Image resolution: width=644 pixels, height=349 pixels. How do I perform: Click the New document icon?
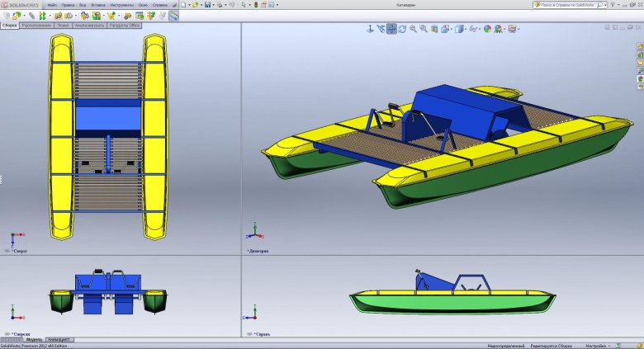pos(183,5)
